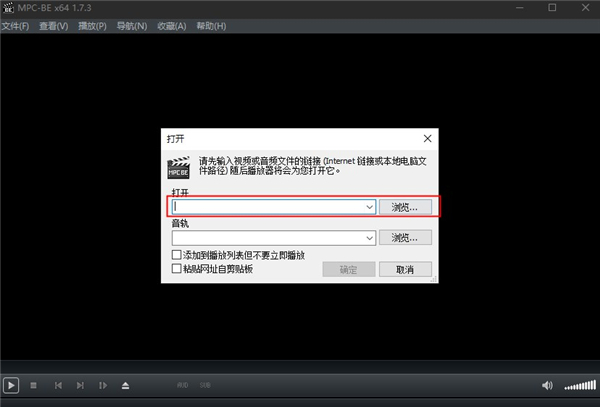Click 浏览... next to the 打开 field
The width and height of the screenshot is (600, 407).
[x=405, y=207]
